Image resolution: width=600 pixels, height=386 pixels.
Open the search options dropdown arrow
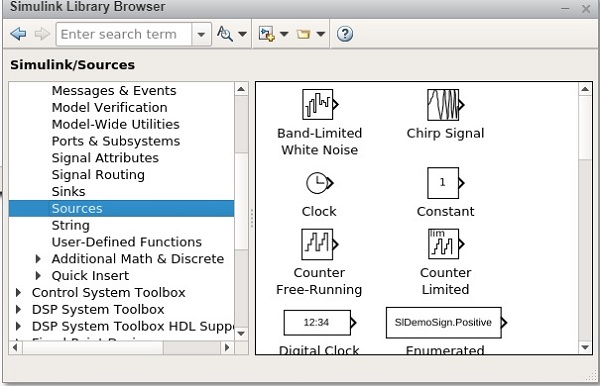tap(242, 34)
